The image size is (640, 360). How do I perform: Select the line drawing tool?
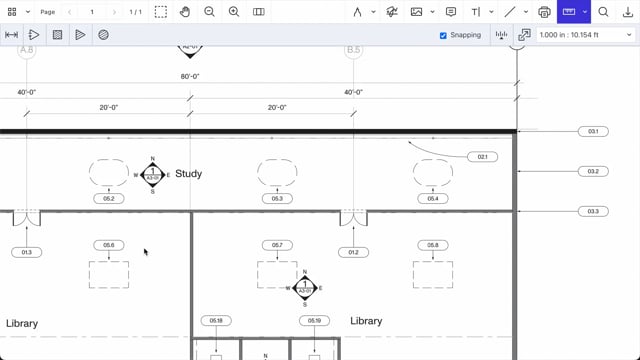click(510, 12)
